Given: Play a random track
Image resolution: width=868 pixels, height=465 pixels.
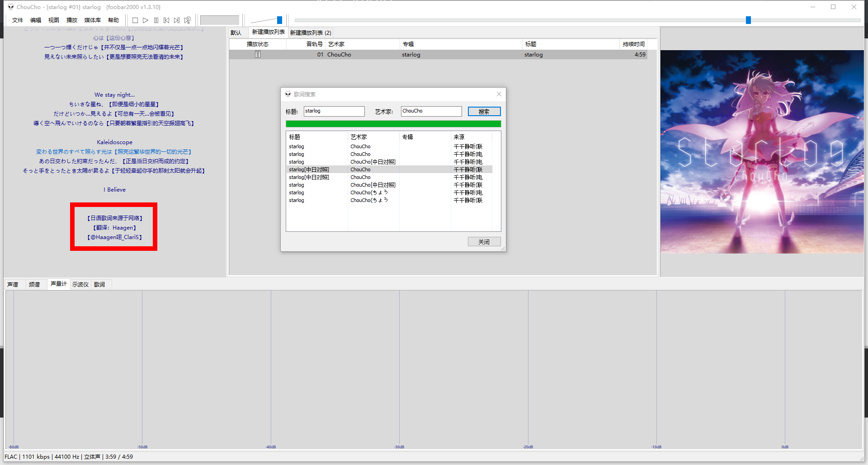Looking at the screenshot, I should (188, 20).
